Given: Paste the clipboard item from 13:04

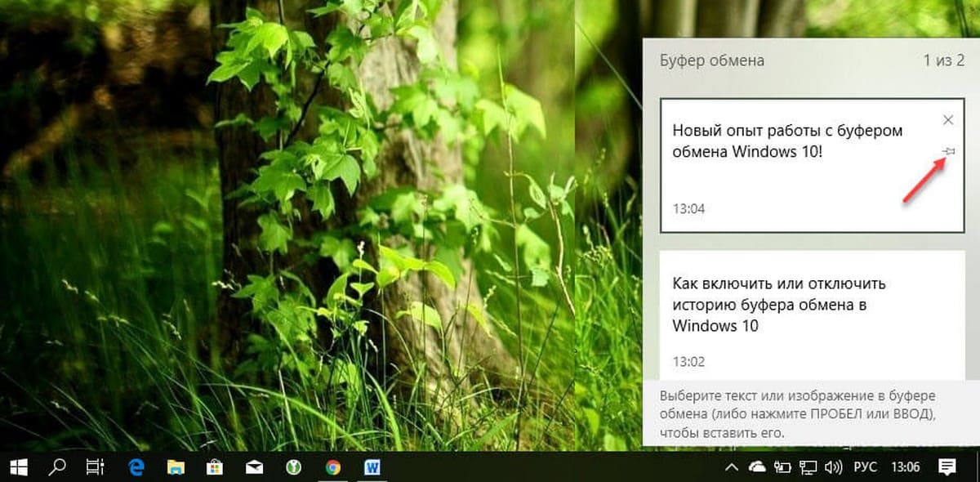Looking at the screenshot, I should pos(813,166).
